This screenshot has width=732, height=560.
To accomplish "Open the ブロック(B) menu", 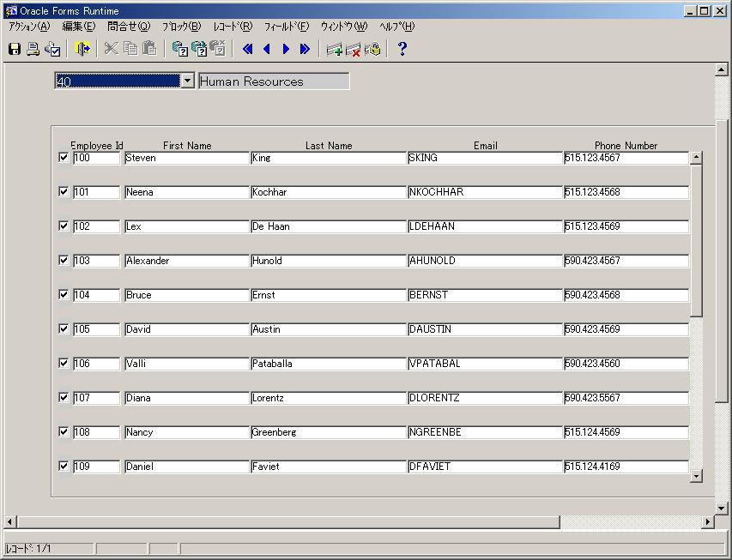I will [181, 27].
